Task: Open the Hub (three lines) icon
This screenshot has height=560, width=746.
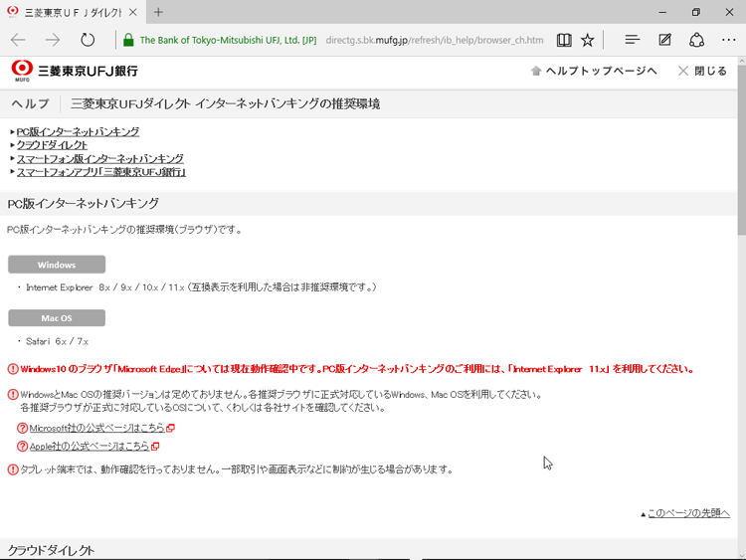Action: [x=632, y=40]
